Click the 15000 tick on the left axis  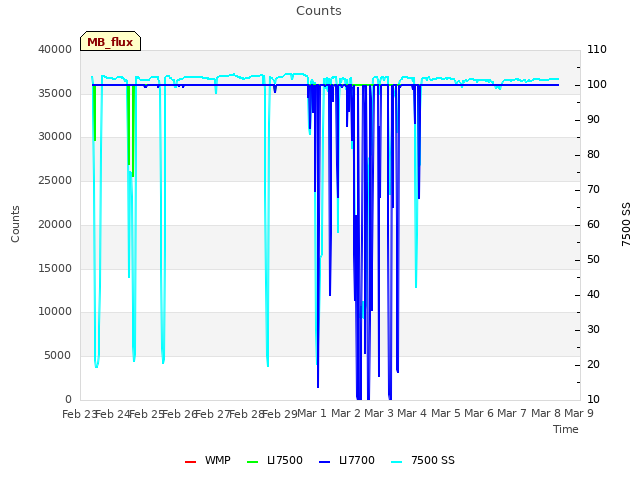pos(55,269)
